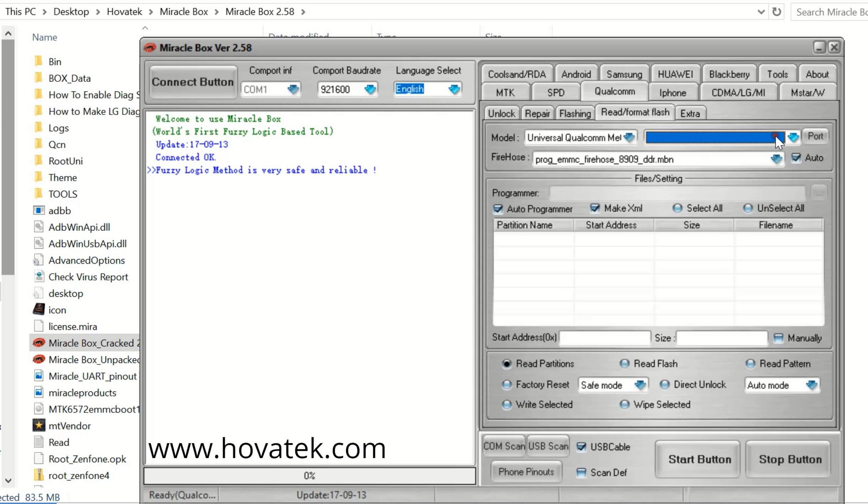Open the Flashing sub-tab
This screenshot has height=504, width=868.
(x=575, y=113)
